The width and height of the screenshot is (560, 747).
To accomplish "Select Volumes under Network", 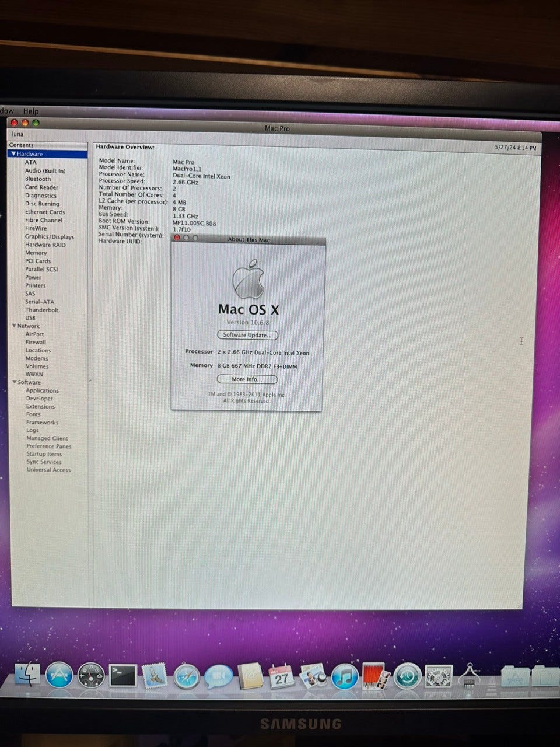I will [37, 366].
